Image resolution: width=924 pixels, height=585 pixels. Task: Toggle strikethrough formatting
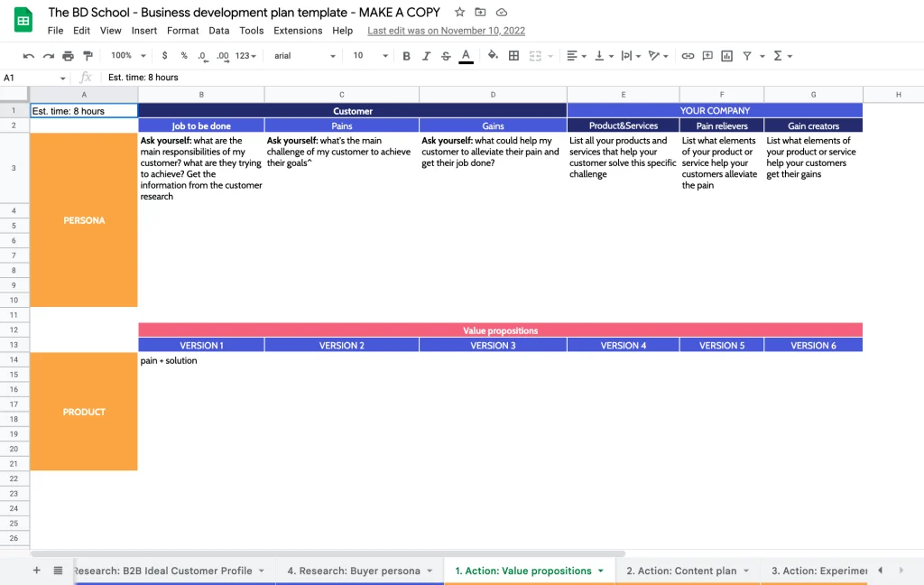(x=444, y=55)
